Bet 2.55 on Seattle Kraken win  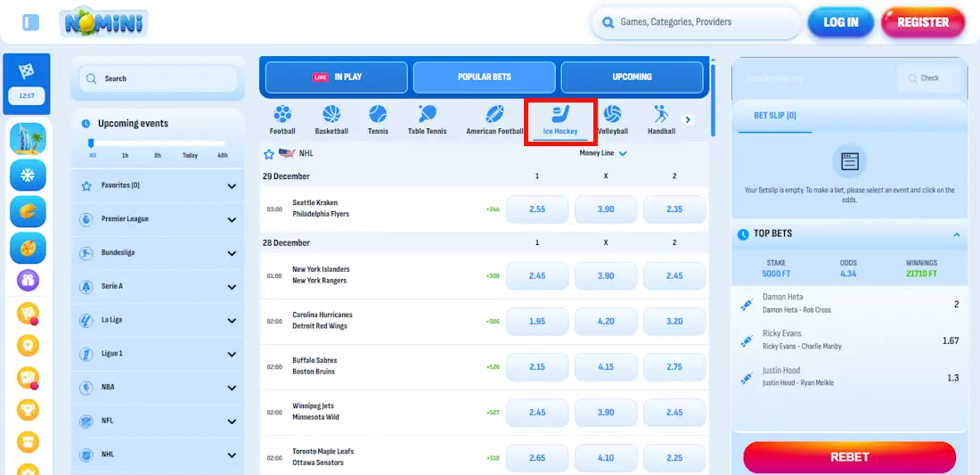(537, 209)
